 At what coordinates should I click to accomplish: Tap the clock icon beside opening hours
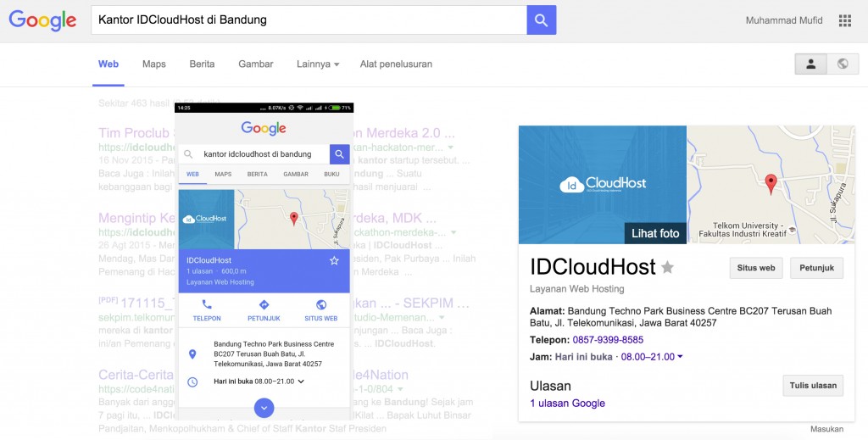click(x=192, y=382)
